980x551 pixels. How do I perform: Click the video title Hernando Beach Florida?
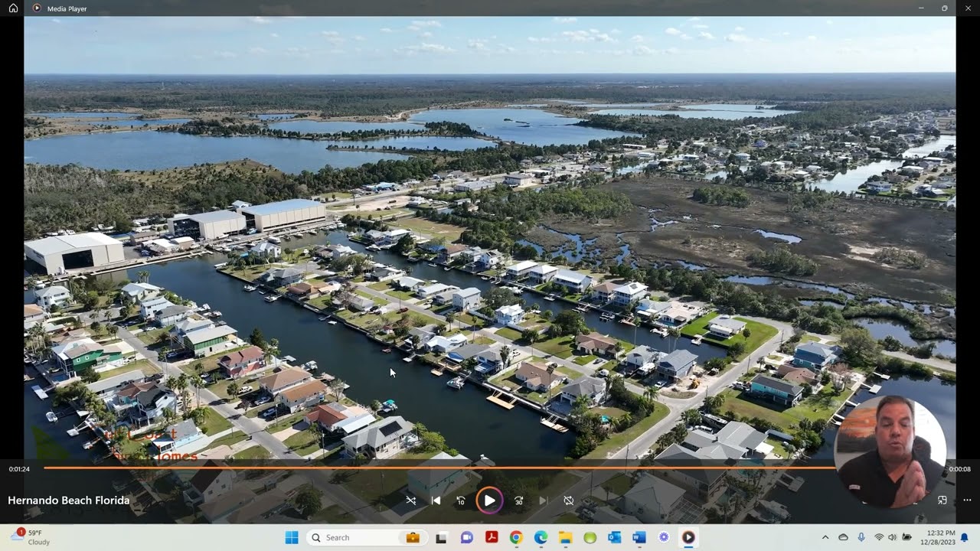[x=69, y=500]
